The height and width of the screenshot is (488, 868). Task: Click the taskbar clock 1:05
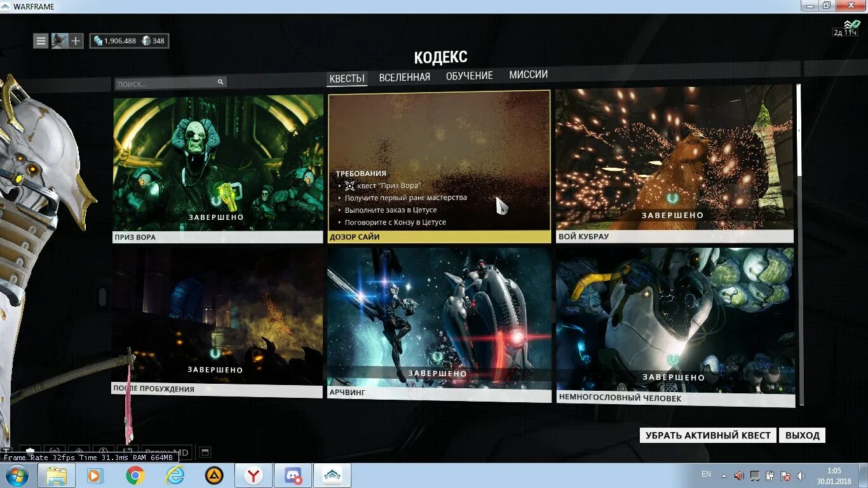(x=834, y=471)
